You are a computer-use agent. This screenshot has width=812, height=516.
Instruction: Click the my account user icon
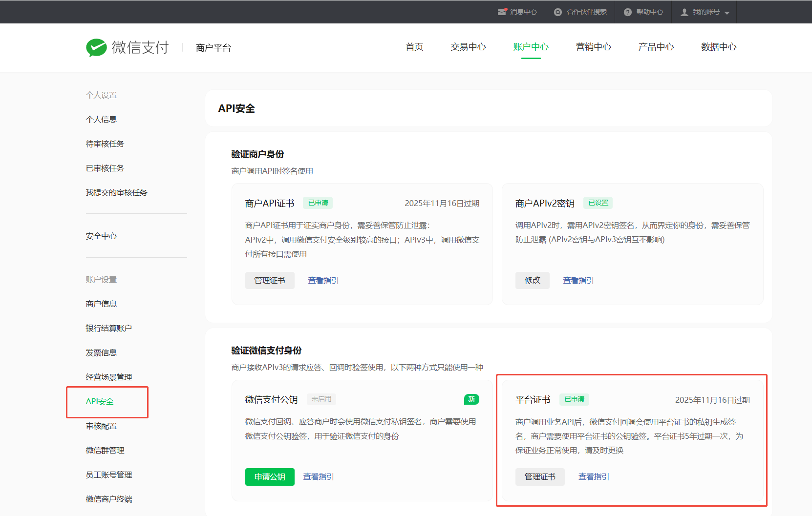click(x=684, y=12)
